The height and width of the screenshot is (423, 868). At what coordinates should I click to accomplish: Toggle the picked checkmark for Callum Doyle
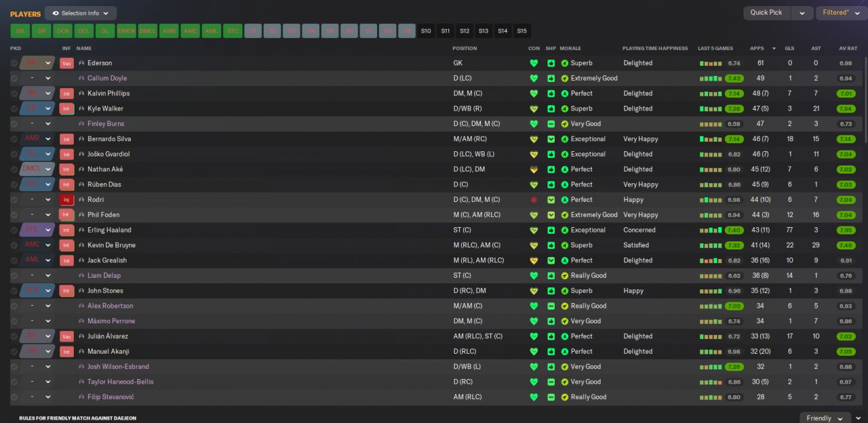click(x=14, y=78)
